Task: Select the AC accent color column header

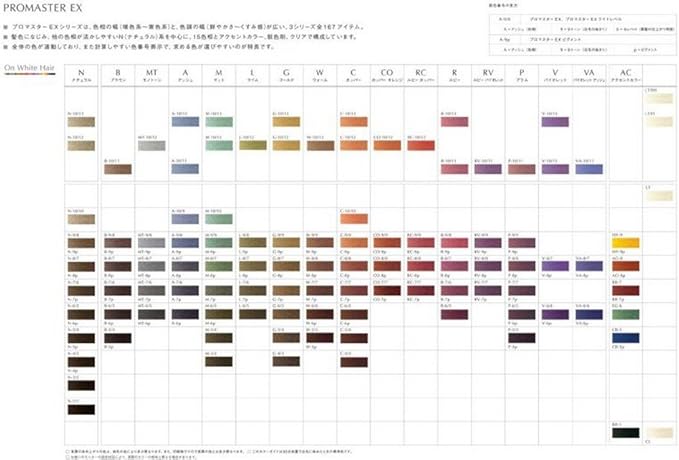Action: (626, 75)
